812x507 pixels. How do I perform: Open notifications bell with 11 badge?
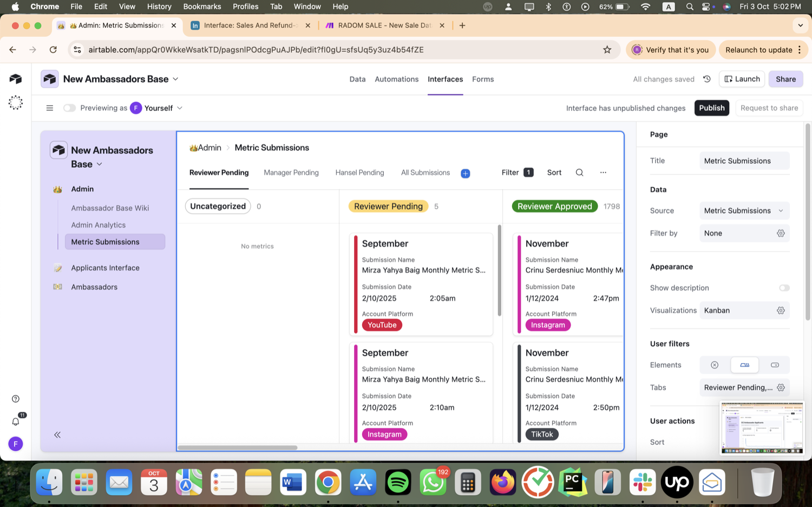pyautogui.click(x=16, y=421)
